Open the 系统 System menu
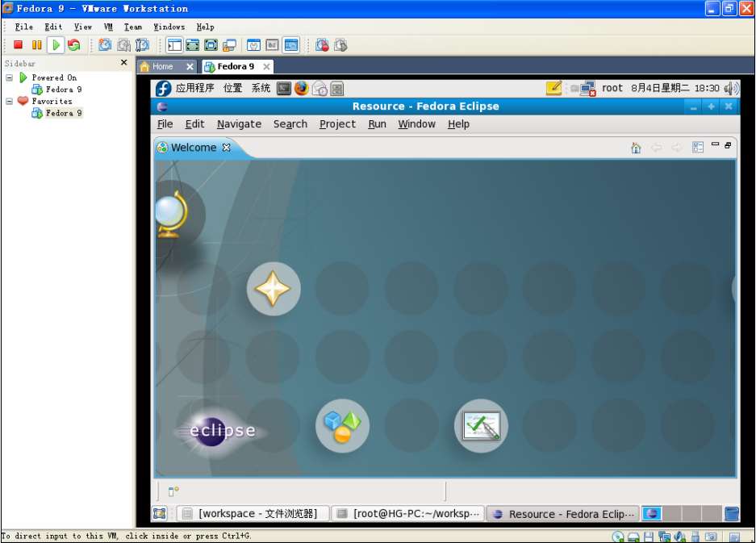Screen dimensions: 756x543 click(261, 88)
